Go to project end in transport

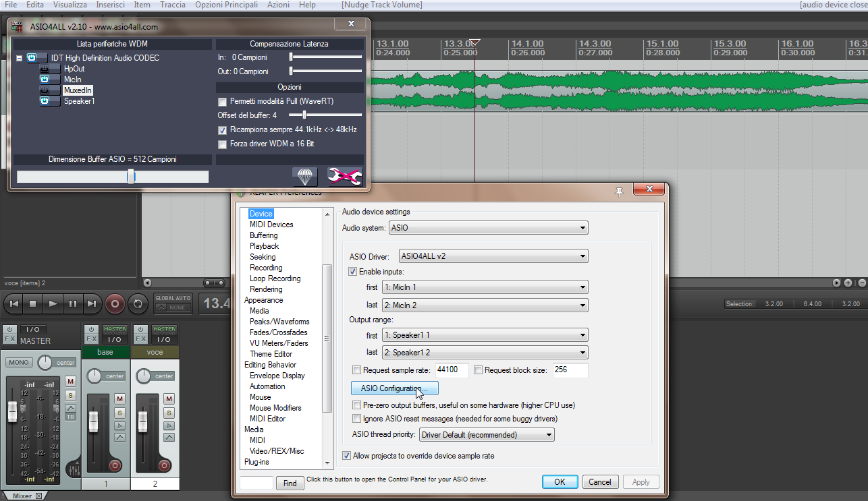pos(92,304)
